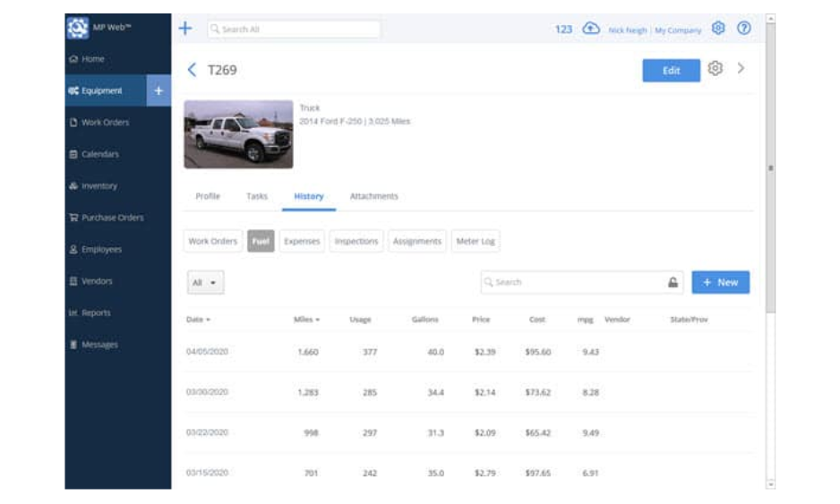Switch to the Meter Log filter
Viewport: 840px width, 504px height.
476,242
